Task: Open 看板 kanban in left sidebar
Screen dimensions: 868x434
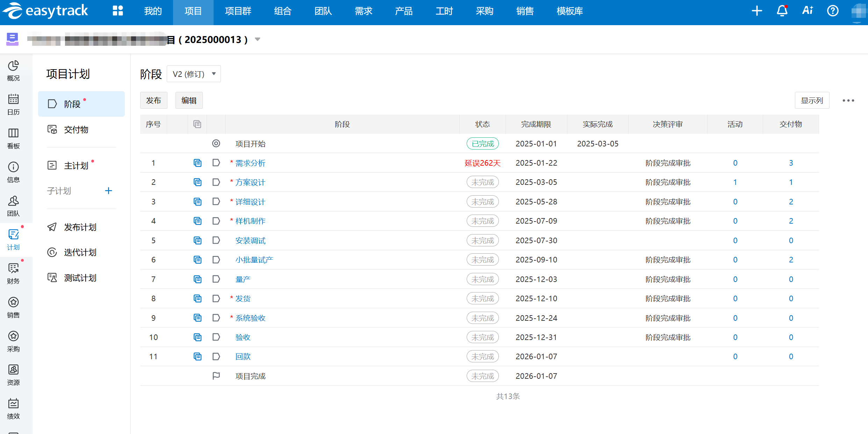Action: pyautogui.click(x=13, y=138)
